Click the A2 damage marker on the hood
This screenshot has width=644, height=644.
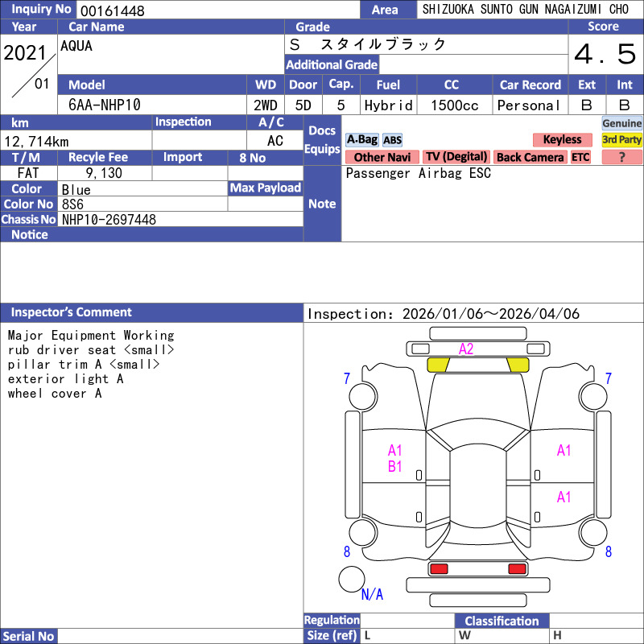(x=466, y=349)
